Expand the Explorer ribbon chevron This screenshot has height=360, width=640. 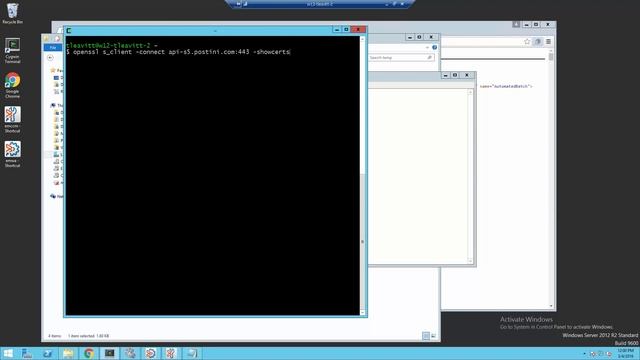point(427,47)
